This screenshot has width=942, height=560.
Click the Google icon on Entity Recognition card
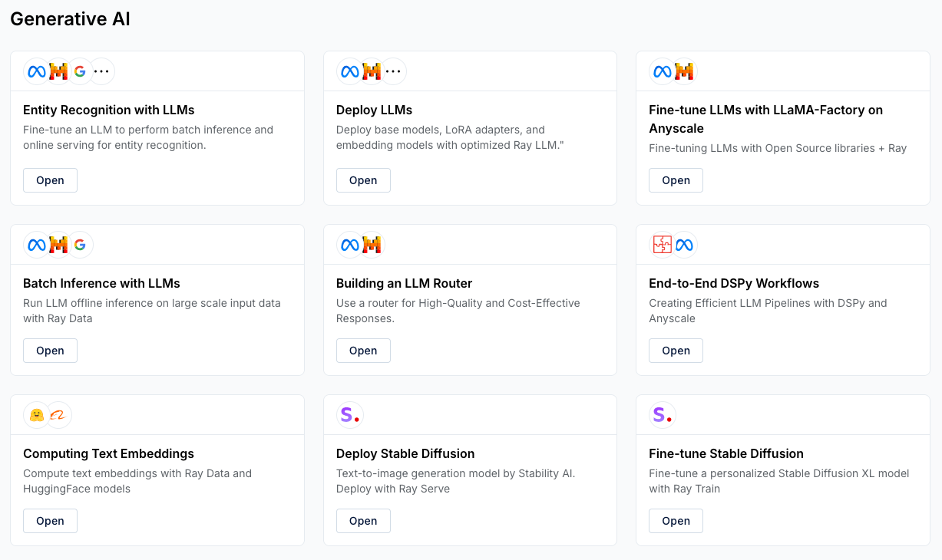(x=80, y=71)
